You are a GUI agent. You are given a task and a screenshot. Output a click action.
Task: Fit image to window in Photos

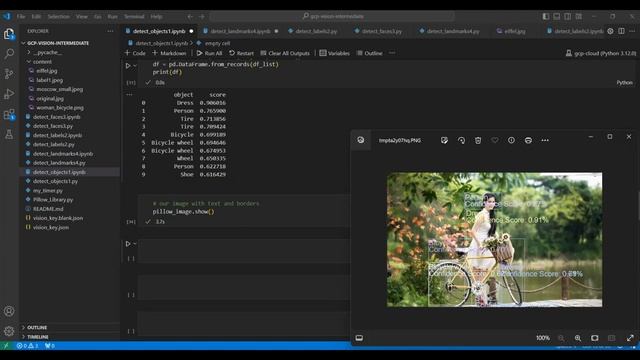pyautogui.click(x=595, y=338)
